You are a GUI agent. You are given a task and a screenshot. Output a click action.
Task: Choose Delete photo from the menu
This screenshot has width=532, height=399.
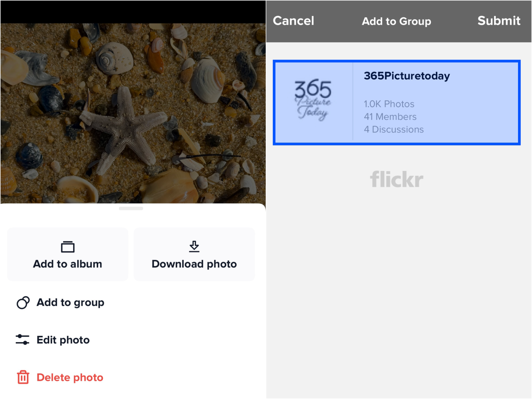pos(69,377)
